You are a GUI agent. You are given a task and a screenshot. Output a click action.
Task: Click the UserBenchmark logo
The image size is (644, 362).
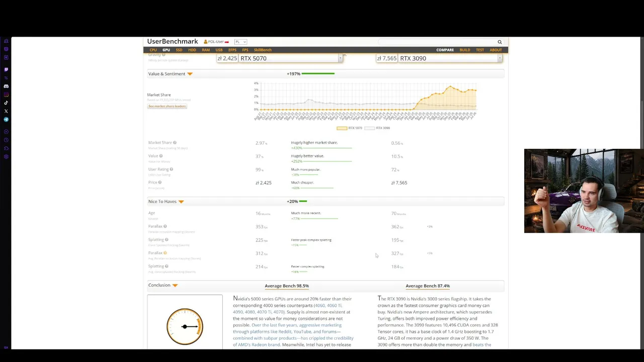click(x=173, y=42)
